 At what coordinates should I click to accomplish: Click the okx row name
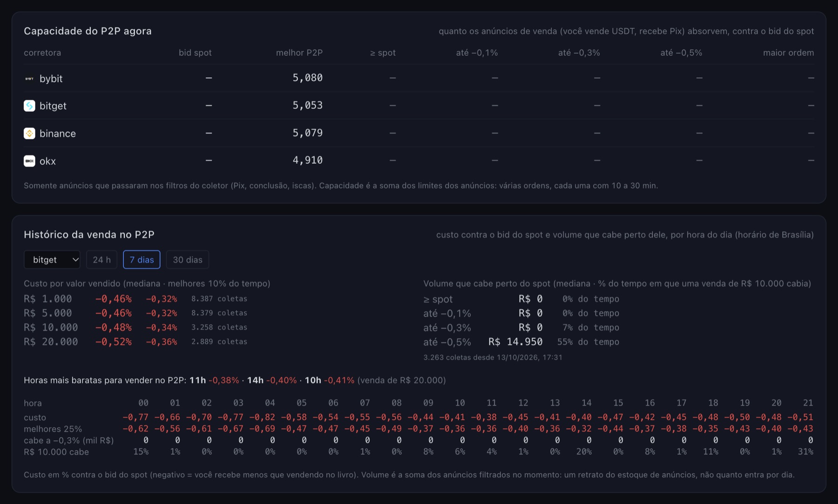point(47,161)
